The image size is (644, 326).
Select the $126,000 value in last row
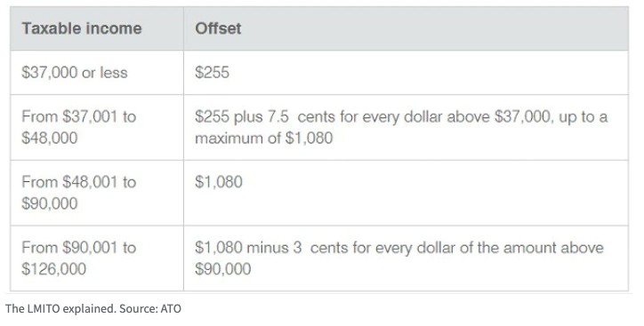(x=53, y=269)
